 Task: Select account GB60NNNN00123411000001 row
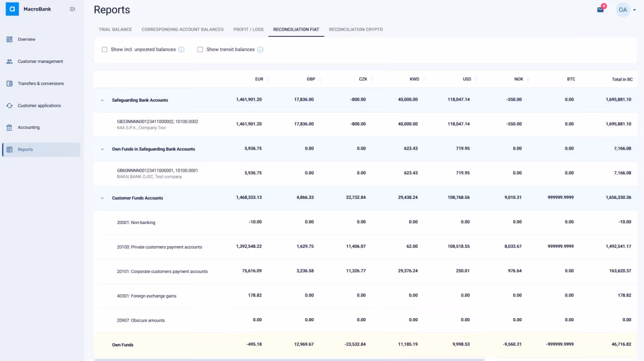pyautogui.click(x=365, y=173)
